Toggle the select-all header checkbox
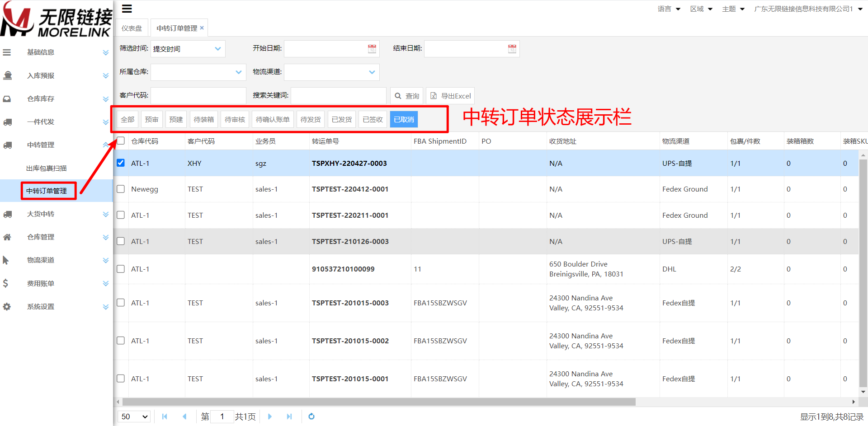Screen dimensions: 868x426 (x=121, y=141)
